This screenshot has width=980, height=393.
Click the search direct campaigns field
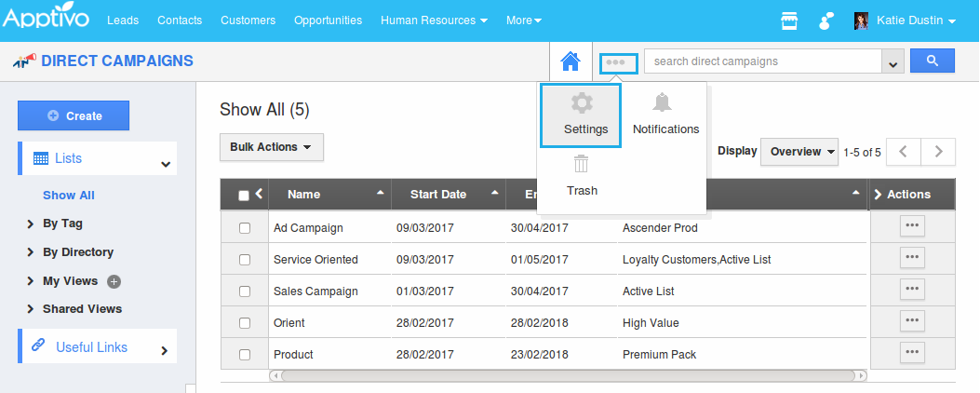point(762,61)
